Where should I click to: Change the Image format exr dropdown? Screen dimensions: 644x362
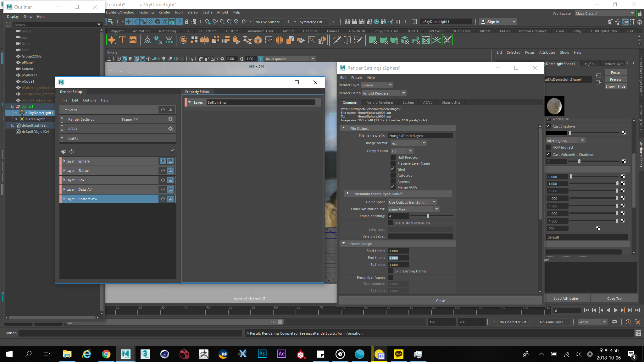424,143
